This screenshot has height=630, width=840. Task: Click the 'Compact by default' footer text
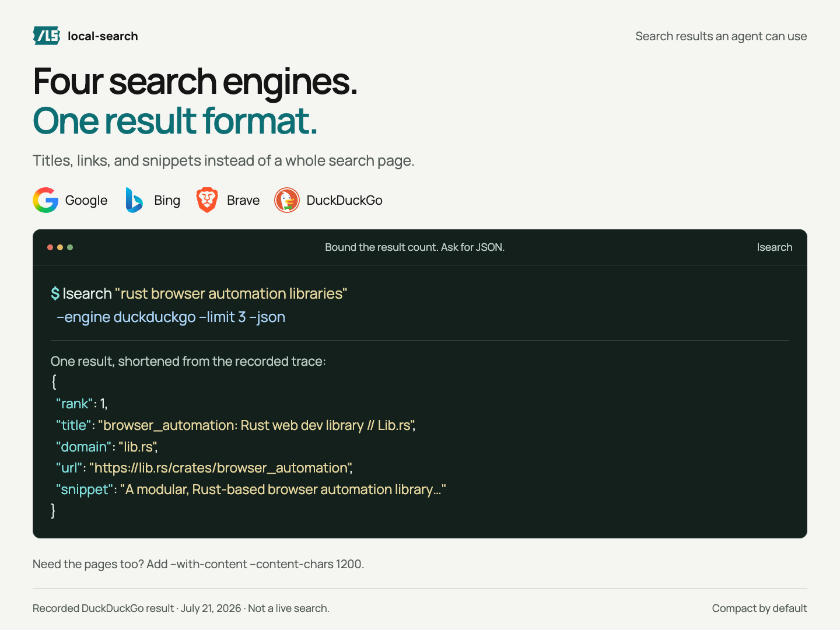(x=759, y=608)
